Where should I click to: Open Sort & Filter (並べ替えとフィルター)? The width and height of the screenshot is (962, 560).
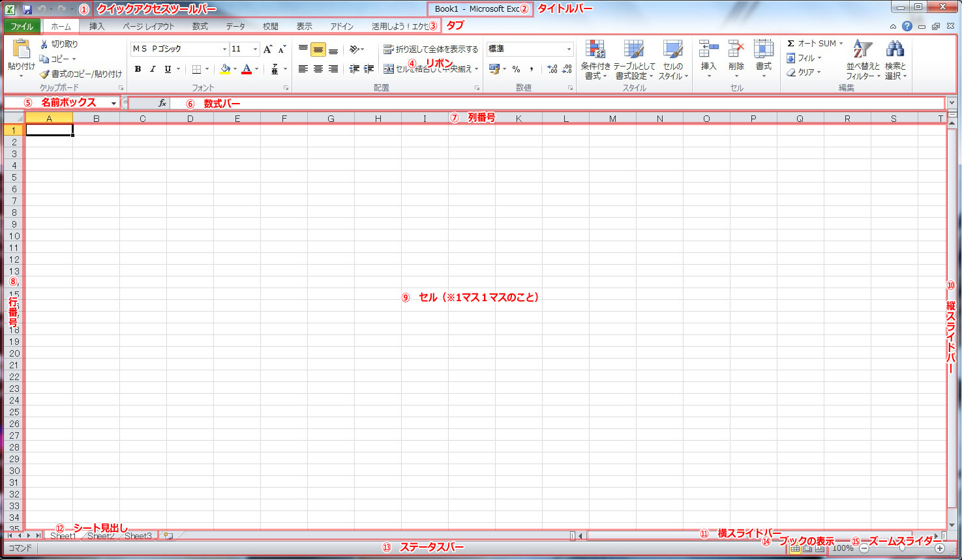pyautogui.click(x=863, y=60)
